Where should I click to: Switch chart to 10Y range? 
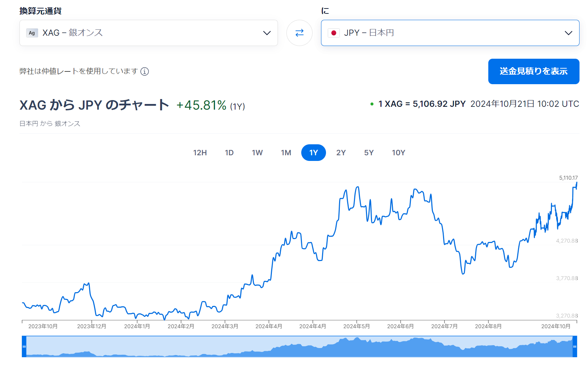pyautogui.click(x=398, y=153)
